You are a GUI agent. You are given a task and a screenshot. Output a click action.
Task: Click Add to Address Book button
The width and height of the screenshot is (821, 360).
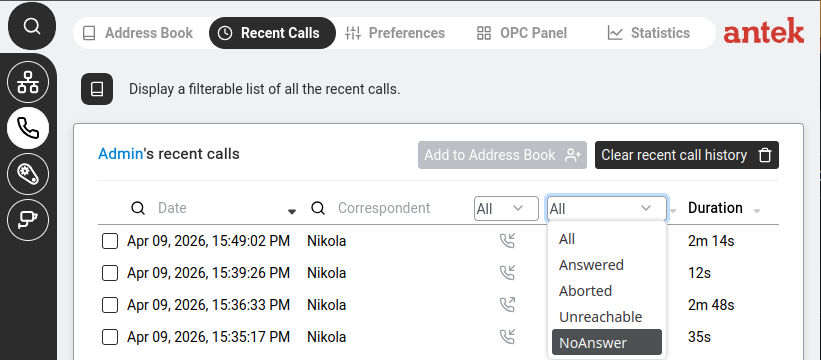[502, 155]
